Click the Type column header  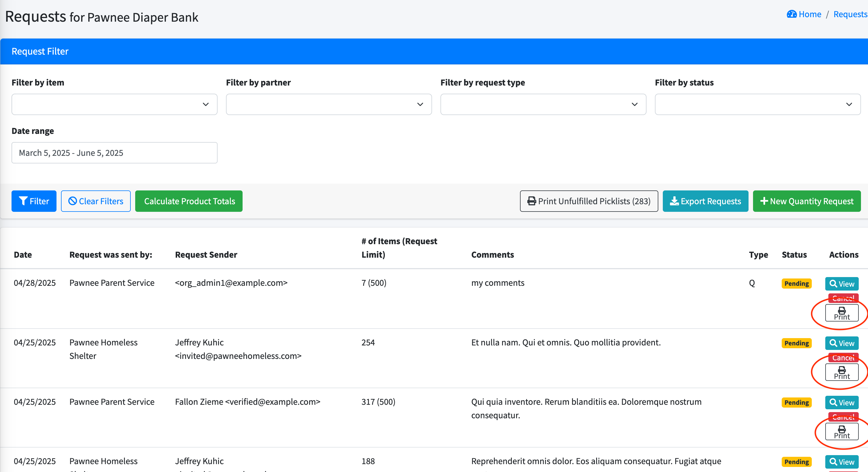758,255
